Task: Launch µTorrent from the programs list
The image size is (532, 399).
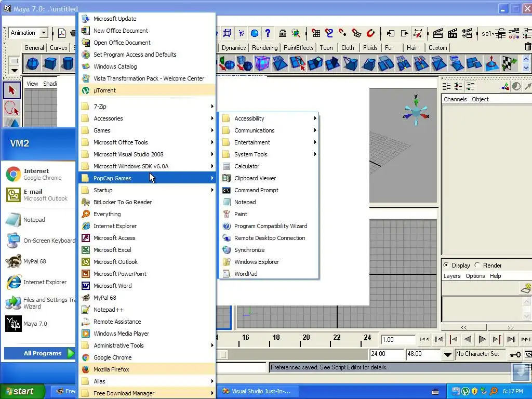Action: coord(147,90)
